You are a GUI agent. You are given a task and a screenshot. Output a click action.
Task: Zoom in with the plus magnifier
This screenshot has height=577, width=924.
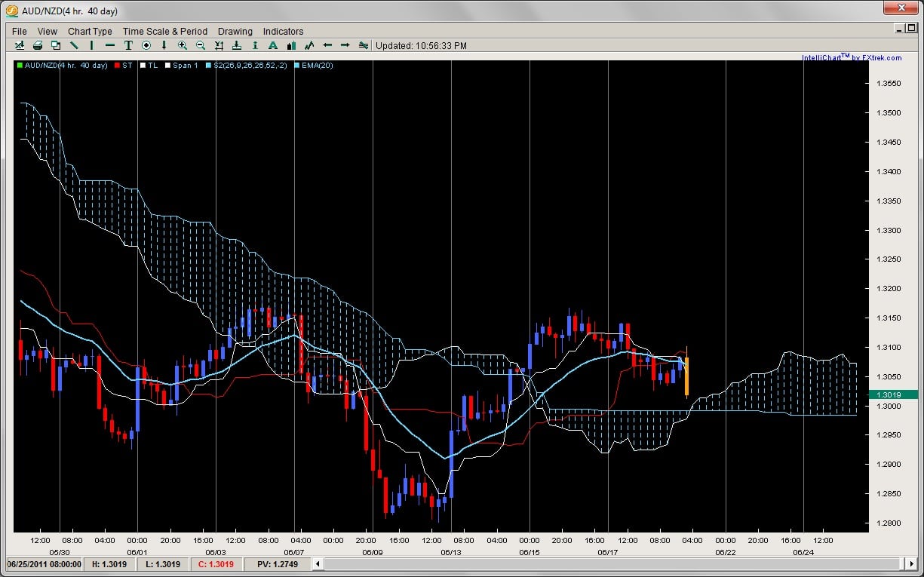pyautogui.click(x=183, y=45)
